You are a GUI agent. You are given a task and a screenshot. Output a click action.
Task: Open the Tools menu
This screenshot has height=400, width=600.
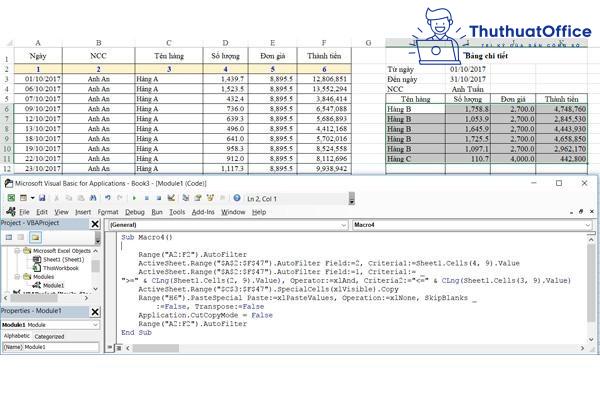[x=177, y=212]
